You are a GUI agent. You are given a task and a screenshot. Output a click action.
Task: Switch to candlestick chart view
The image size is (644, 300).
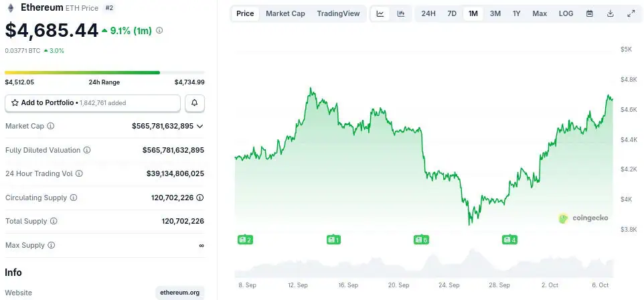click(x=401, y=13)
